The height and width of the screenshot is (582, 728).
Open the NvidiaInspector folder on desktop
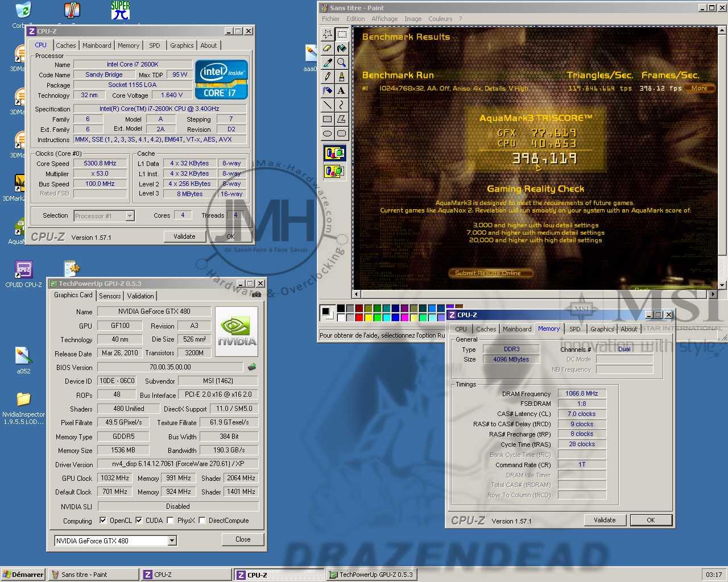tap(23, 408)
